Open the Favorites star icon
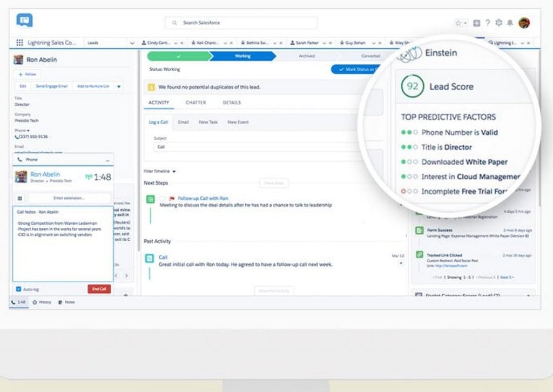The image size is (553, 392). pyautogui.click(x=458, y=23)
